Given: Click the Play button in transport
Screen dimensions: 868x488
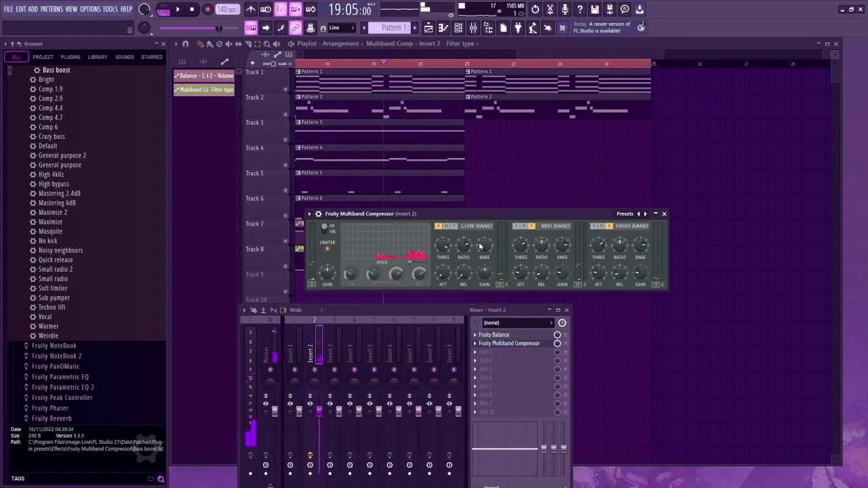Looking at the screenshot, I should pos(178,9).
